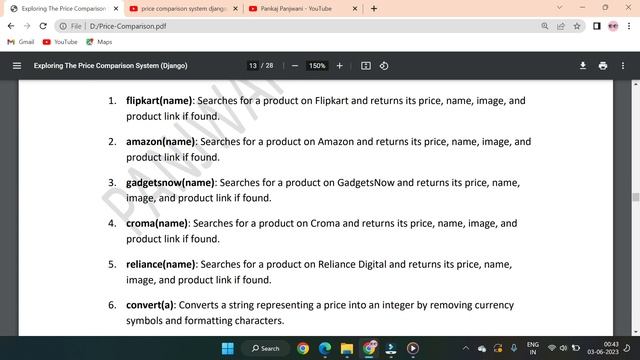Open Maps bookmark
640x360 pixels.
(99, 42)
